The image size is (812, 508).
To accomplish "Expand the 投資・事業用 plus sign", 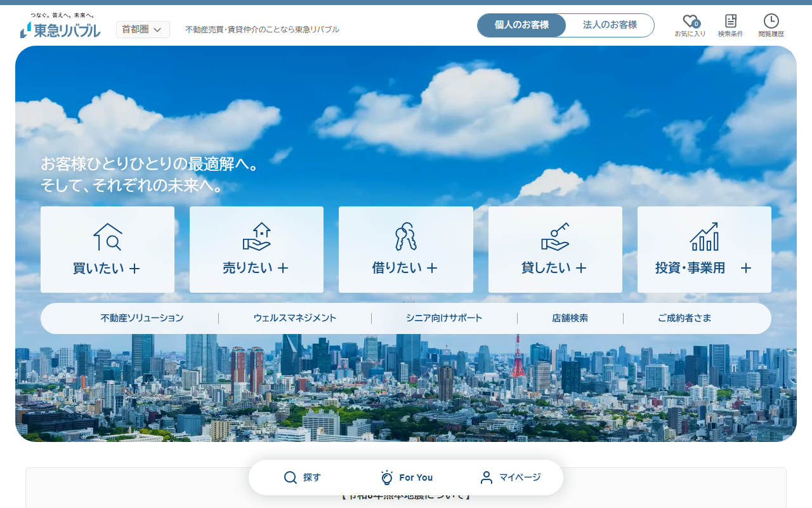I will point(746,269).
